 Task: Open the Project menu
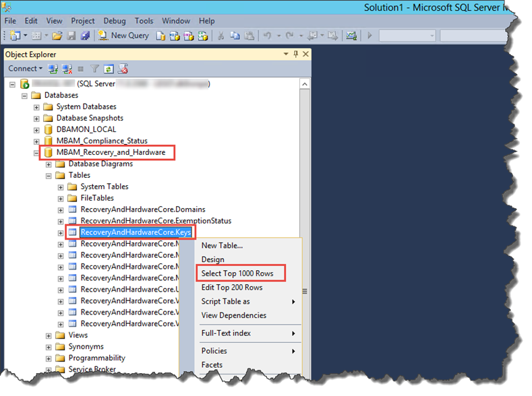tap(83, 21)
